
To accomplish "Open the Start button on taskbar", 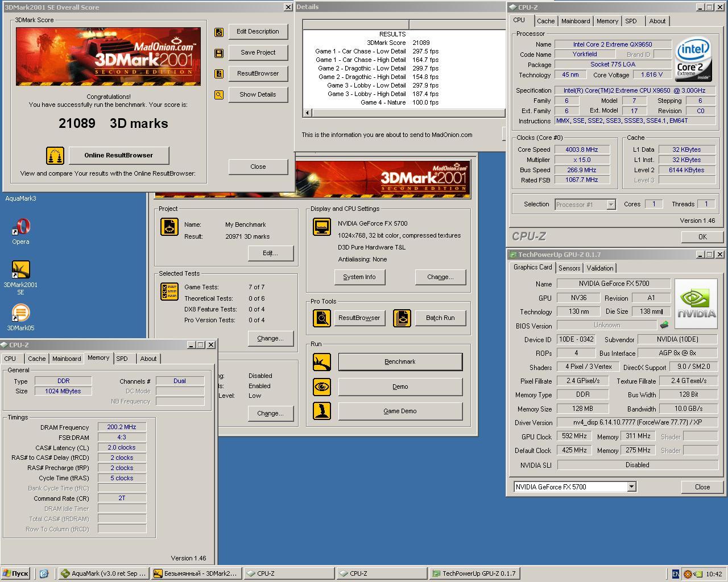I will 16,574.
